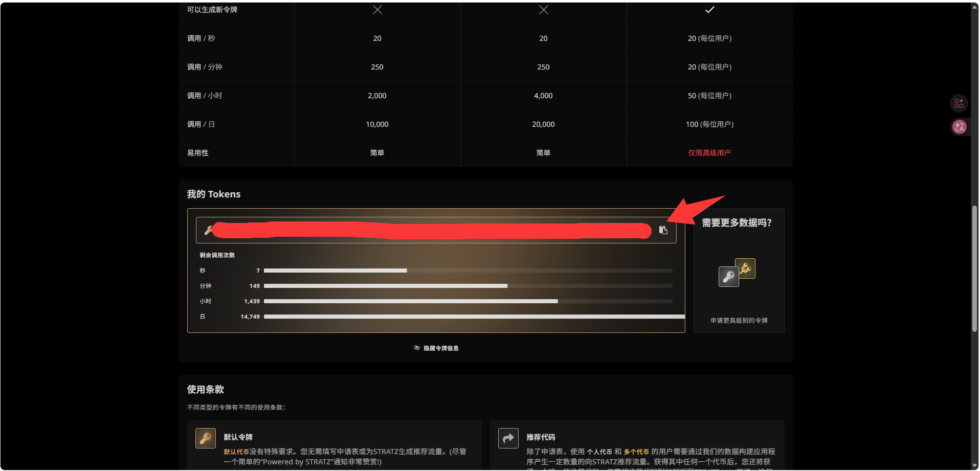Click the 100 (每位用户) cell
Screen dimensions: 980x471
(x=709, y=124)
